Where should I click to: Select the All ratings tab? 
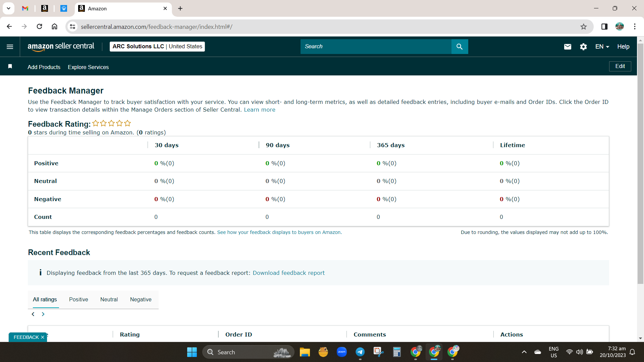[45, 299]
